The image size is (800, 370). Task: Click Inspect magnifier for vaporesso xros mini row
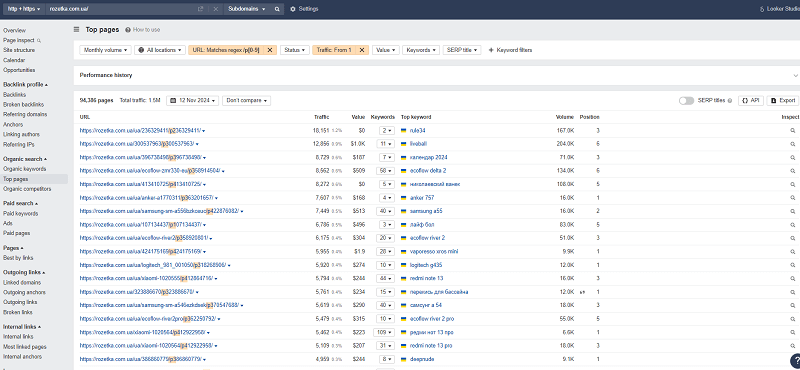[793, 252]
